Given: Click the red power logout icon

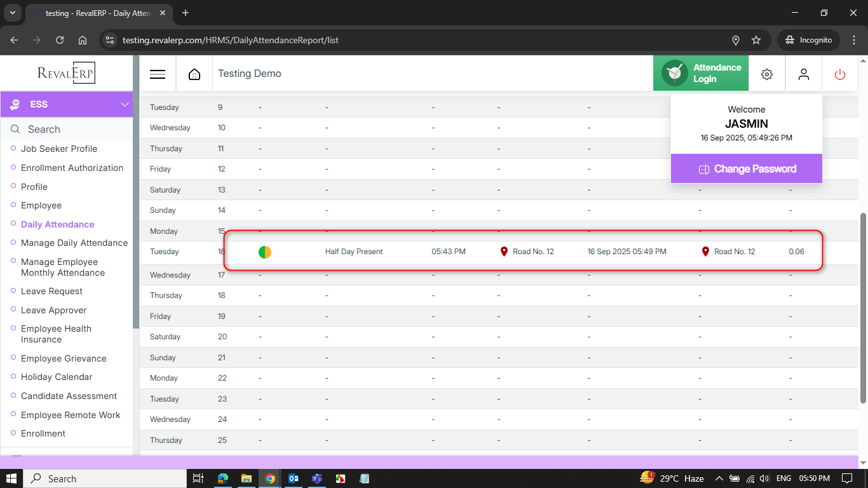Looking at the screenshot, I should pos(840,74).
